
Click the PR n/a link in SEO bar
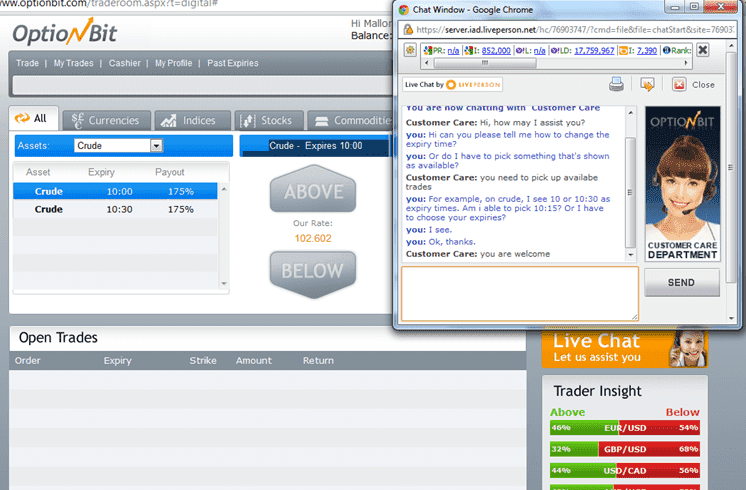coord(453,50)
